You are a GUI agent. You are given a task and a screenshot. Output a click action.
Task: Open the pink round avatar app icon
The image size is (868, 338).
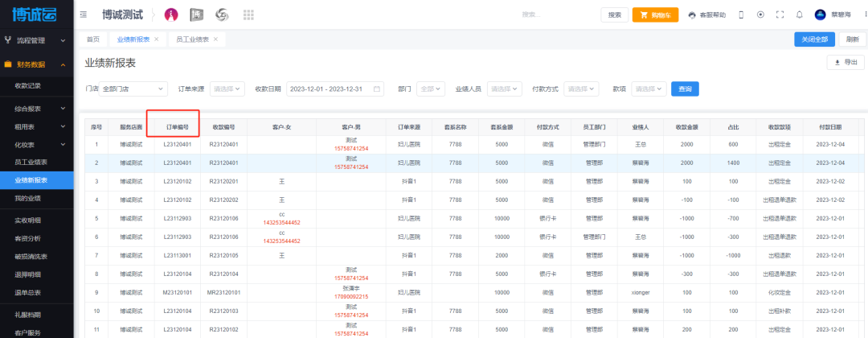point(171,15)
